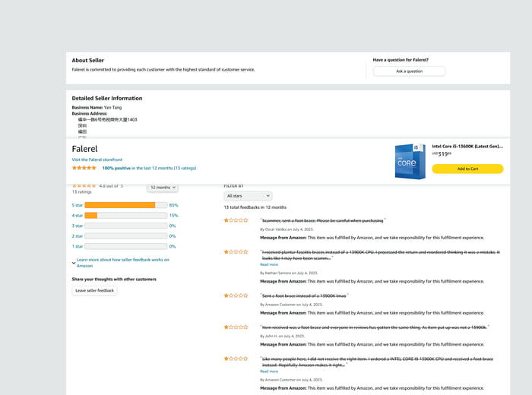Click the 5 star orange histogram bar
Screen dimensions: 532x395
pyautogui.click(x=120, y=205)
